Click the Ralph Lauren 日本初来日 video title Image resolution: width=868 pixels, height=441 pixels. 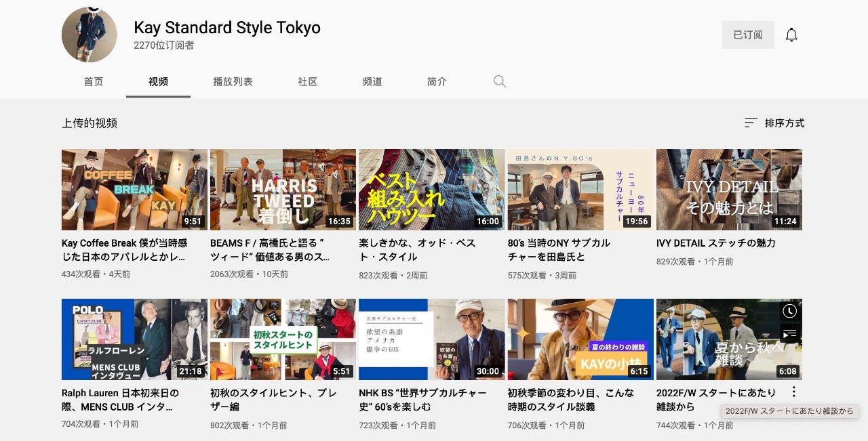coord(120,400)
